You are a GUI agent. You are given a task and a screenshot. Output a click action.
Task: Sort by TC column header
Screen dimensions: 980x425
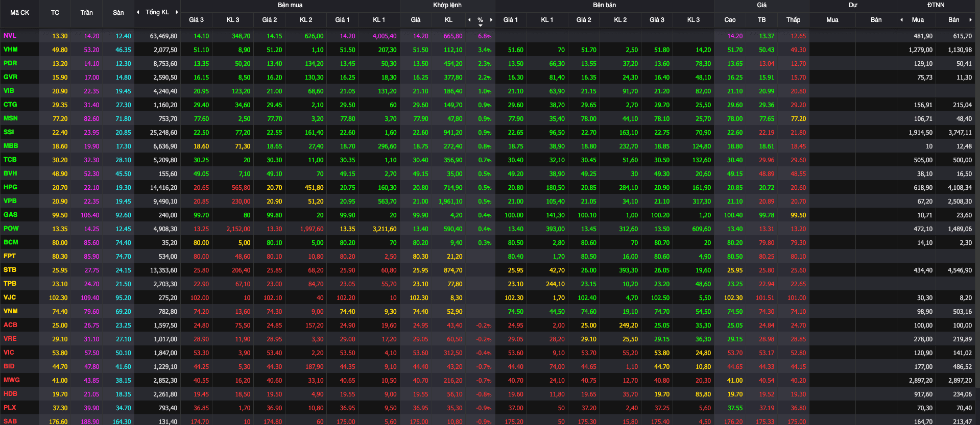55,13
